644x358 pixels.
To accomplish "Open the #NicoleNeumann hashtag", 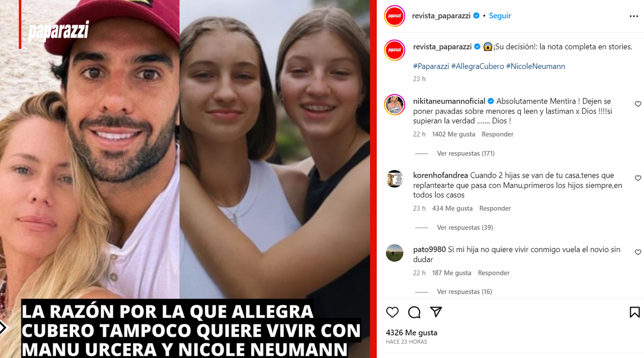I will [536, 67].
